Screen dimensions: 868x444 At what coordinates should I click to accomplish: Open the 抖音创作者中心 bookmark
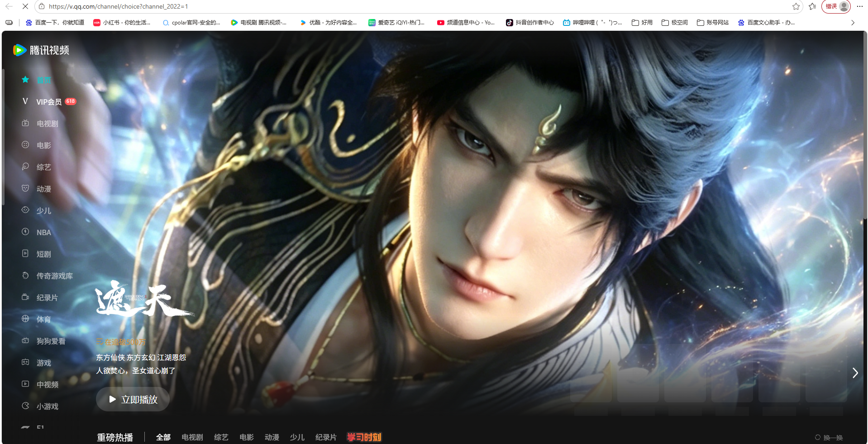pyautogui.click(x=530, y=23)
